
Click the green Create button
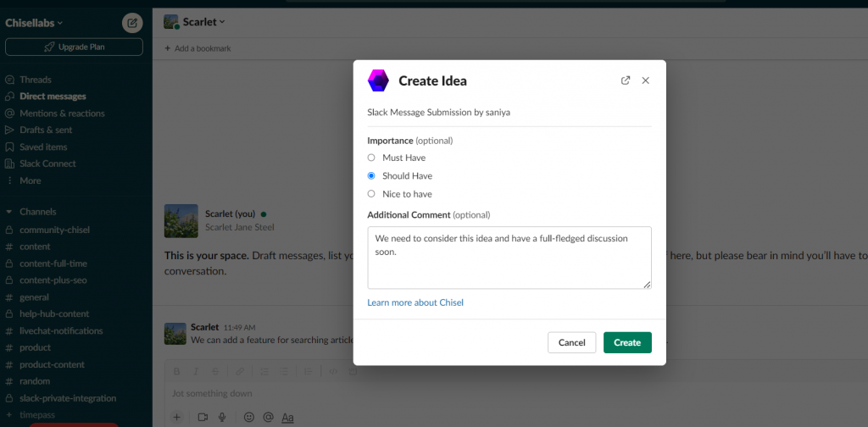[x=627, y=342]
